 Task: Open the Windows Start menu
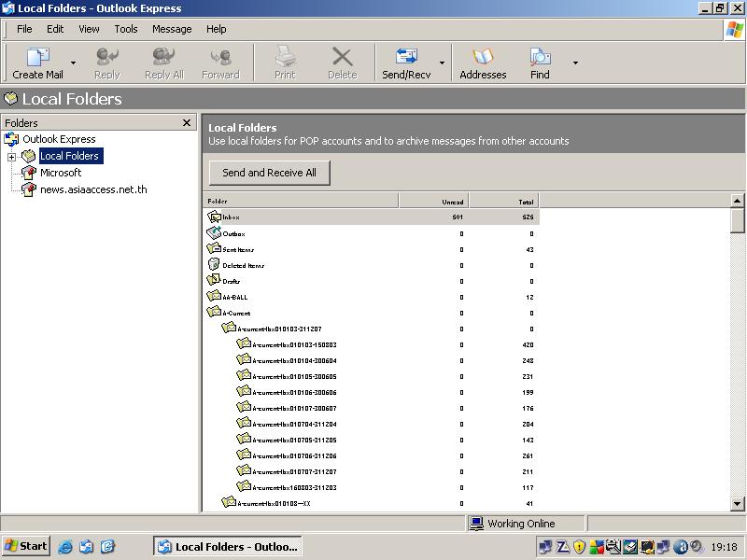click(x=26, y=546)
